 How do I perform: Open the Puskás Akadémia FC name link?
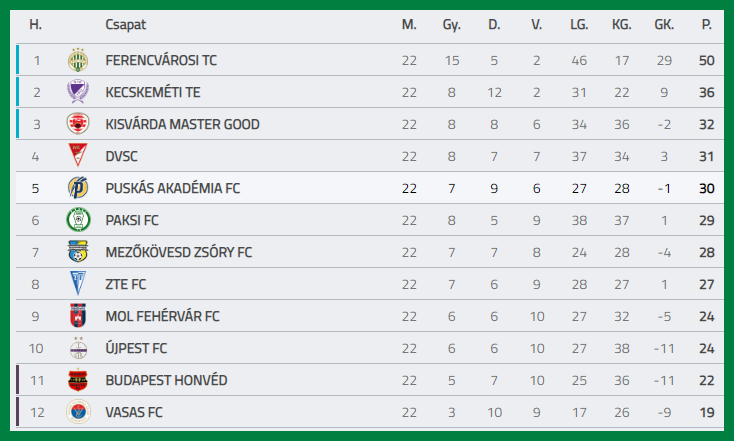tap(173, 188)
